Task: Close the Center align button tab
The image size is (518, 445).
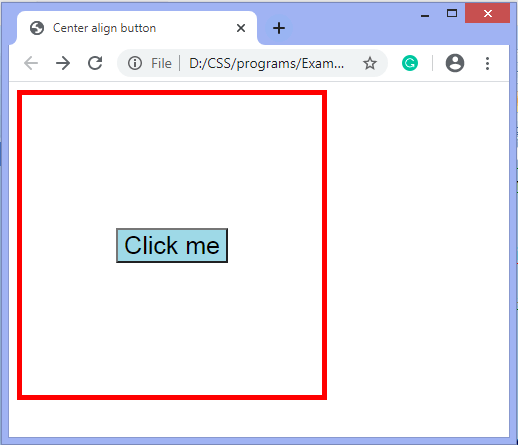Action: click(241, 28)
